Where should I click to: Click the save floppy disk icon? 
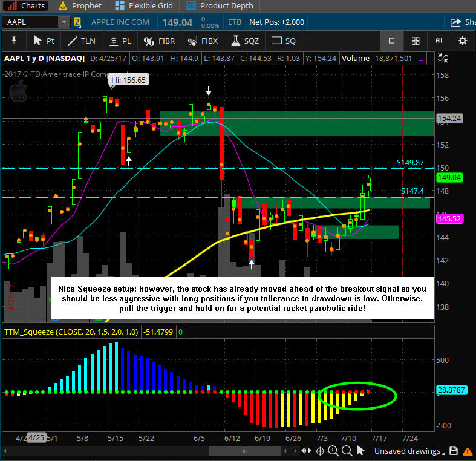click(x=454, y=451)
